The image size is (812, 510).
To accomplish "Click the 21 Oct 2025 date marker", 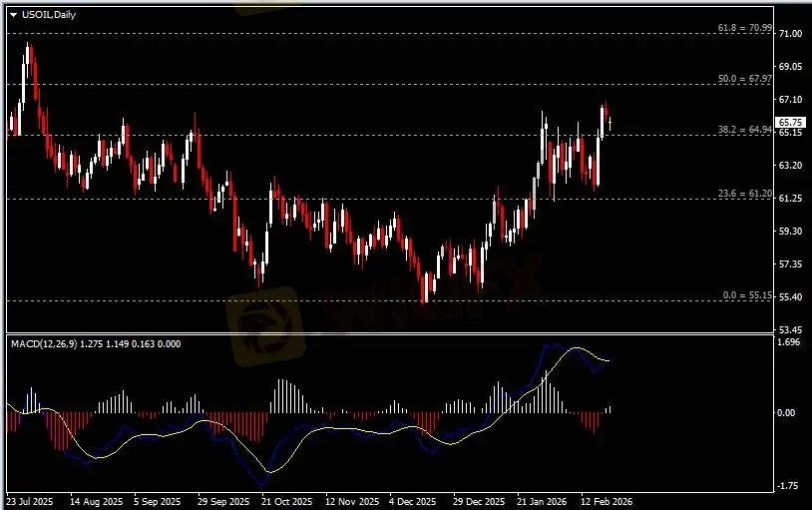I will point(286,501).
